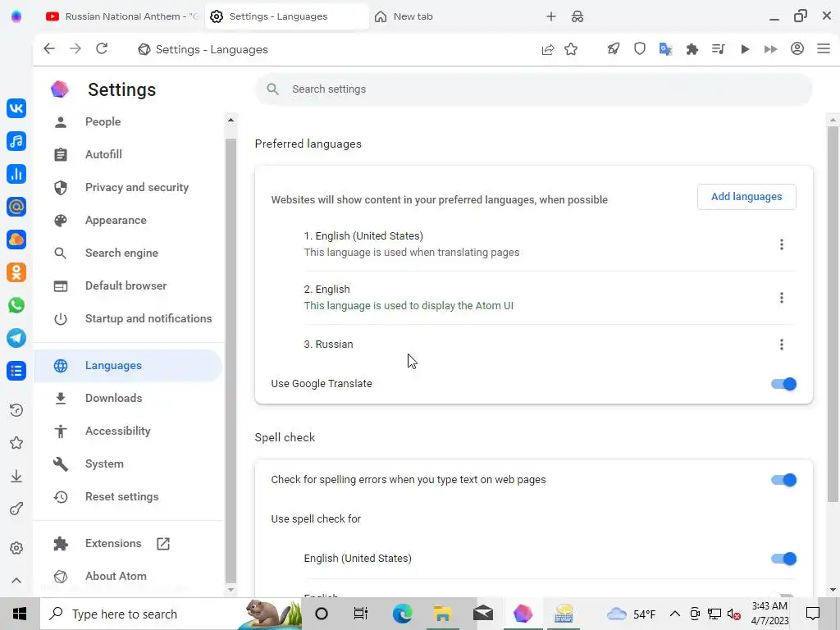Screen dimensions: 840x630
Task: Switch to Russian National Anthem tab
Action: [x=122, y=16]
